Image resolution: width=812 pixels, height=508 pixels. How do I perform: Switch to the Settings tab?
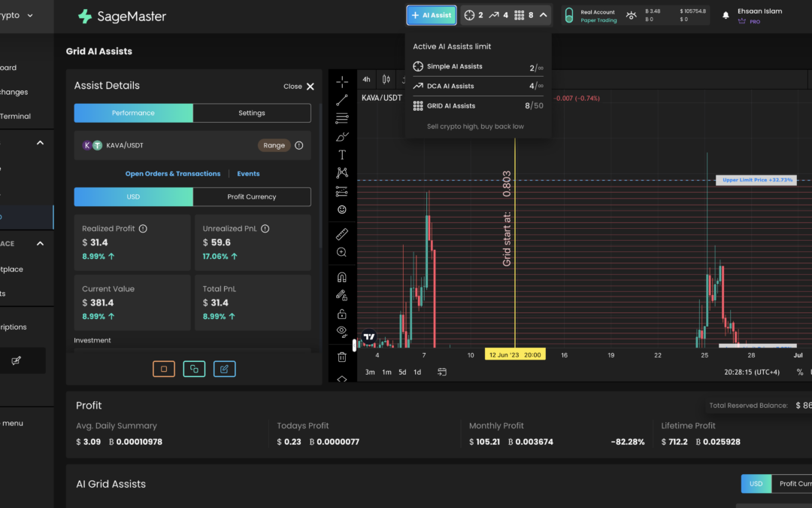pyautogui.click(x=252, y=113)
